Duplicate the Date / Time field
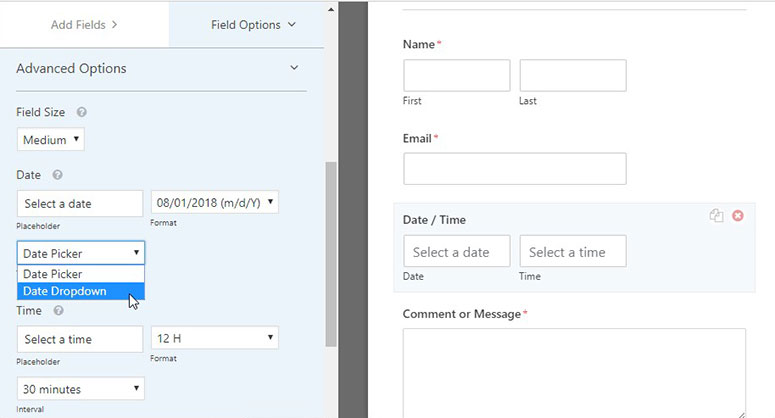775x418 pixels. [717, 215]
